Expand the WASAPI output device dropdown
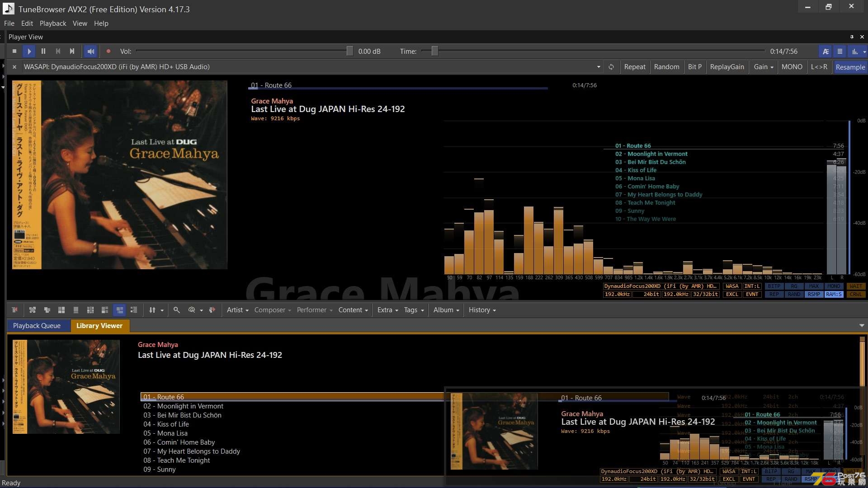The width and height of the screenshot is (868, 488). [x=599, y=67]
